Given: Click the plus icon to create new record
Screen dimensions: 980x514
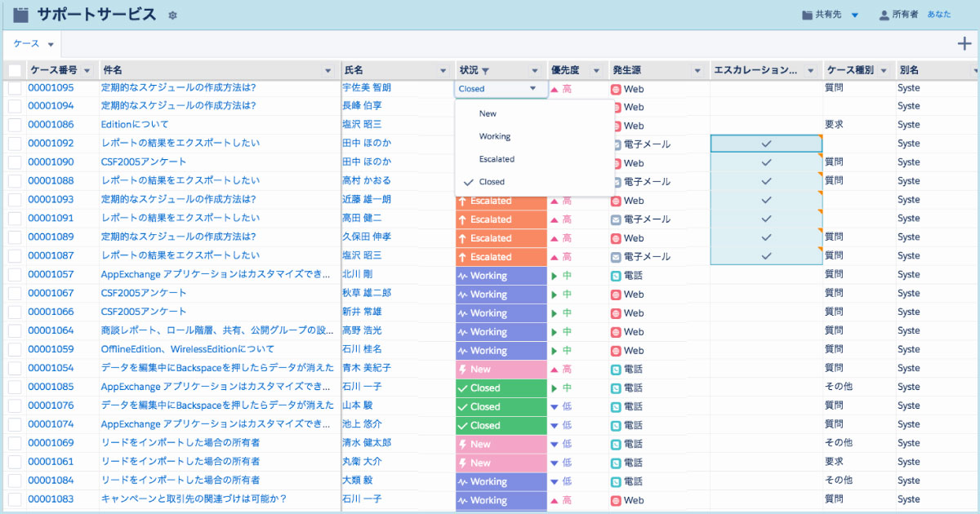Looking at the screenshot, I should (964, 44).
